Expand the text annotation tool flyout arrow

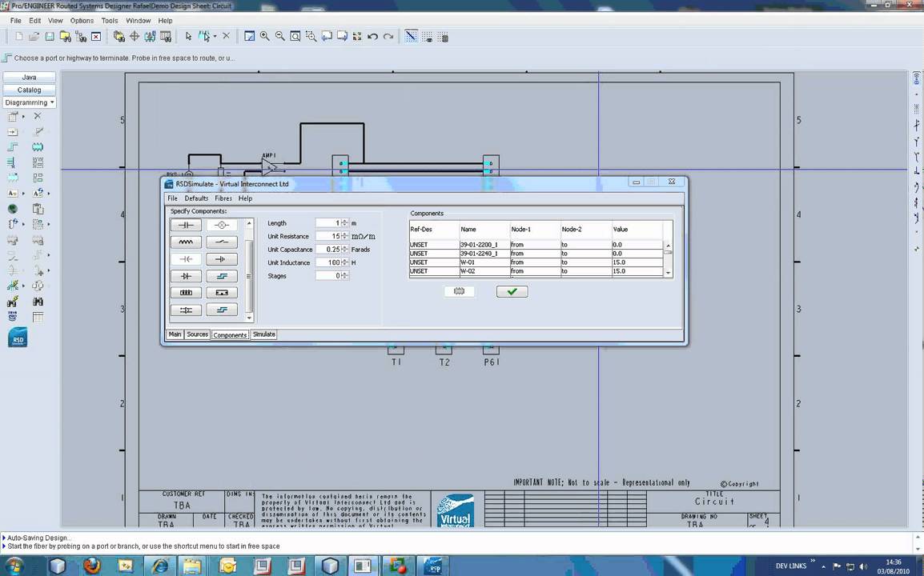coord(23,193)
